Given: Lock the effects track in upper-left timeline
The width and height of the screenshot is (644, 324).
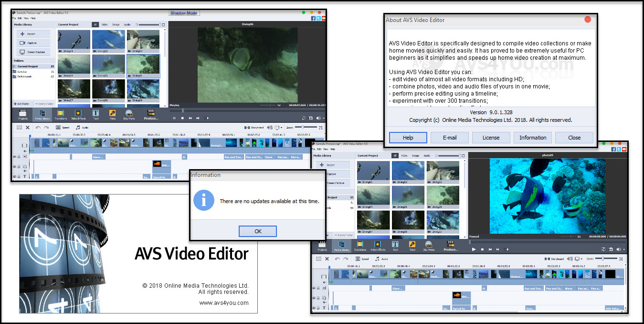Looking at the screenshot, I should tap(19, 156).
